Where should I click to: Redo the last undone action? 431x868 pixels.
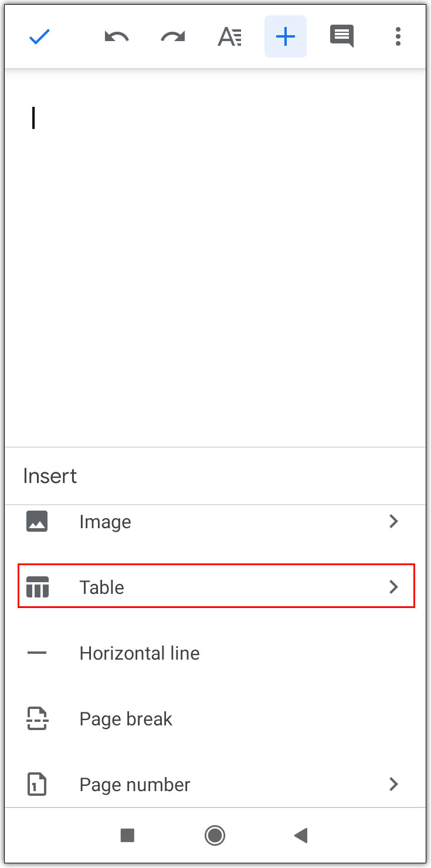(x=173, y=38)
